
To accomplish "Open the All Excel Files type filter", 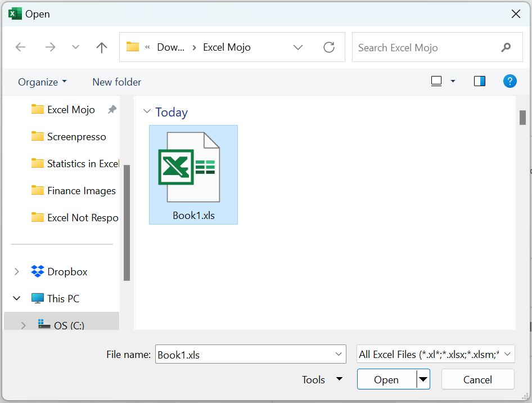I will (x=436, y=354).
